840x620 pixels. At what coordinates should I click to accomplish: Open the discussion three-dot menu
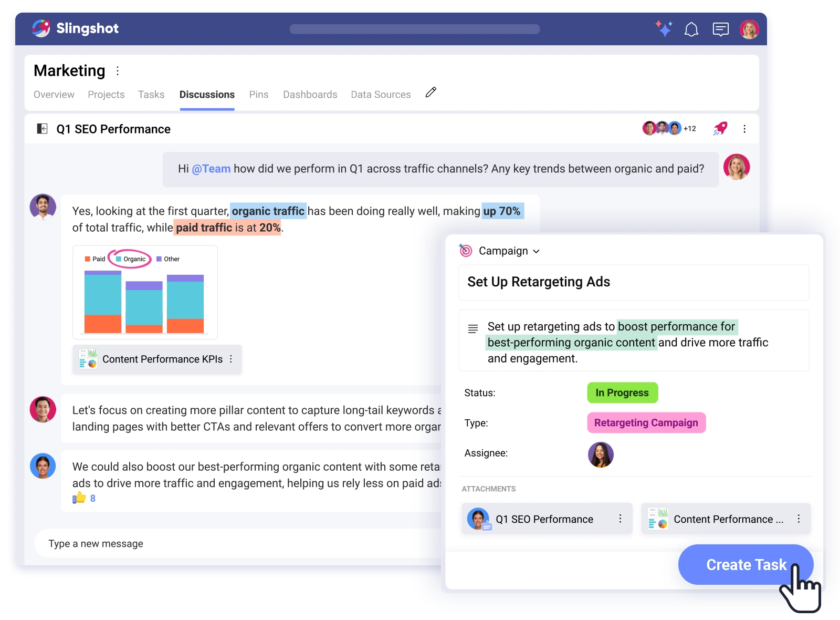[x=744, y=128]
